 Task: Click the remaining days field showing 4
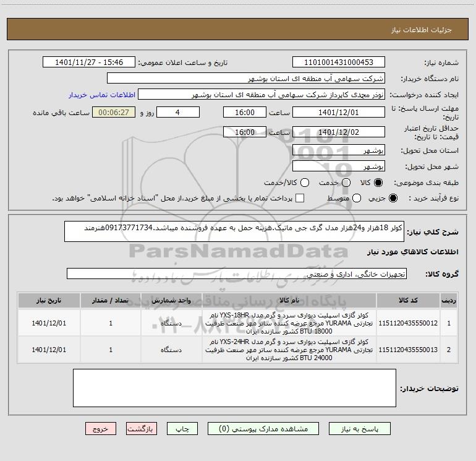(178, 112)
